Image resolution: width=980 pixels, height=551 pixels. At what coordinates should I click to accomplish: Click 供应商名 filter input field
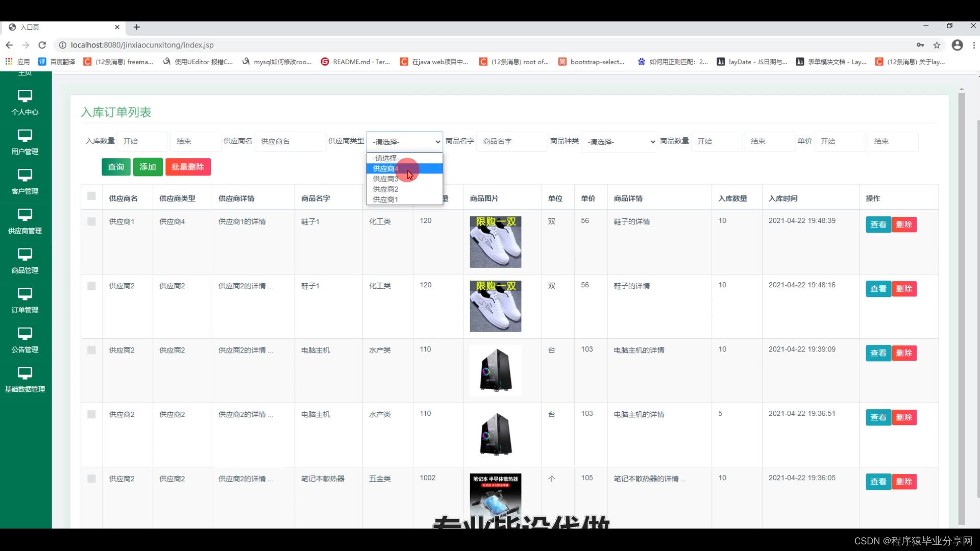point(289,141)
